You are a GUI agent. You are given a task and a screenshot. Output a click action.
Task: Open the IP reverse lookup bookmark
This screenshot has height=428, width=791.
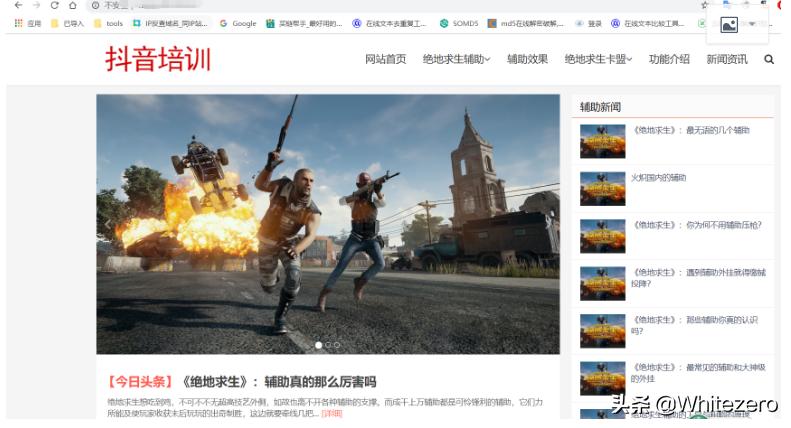170,23
